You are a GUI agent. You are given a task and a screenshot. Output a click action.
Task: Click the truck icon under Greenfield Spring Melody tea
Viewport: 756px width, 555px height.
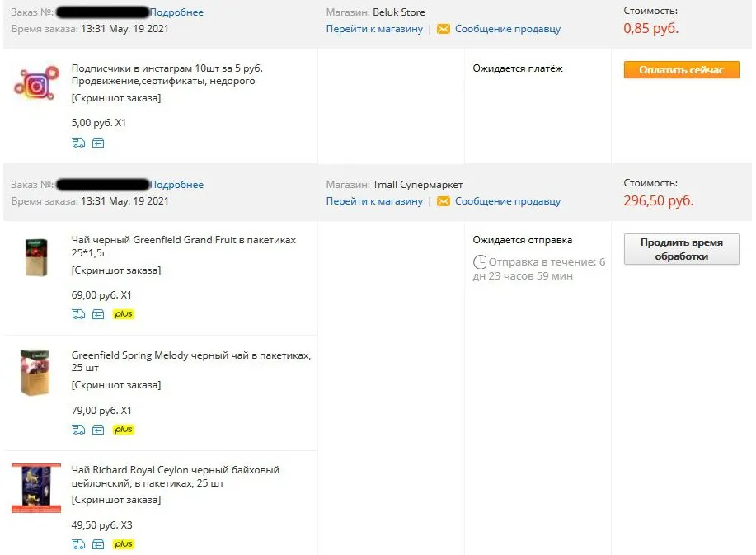click(x=78, y=430)
